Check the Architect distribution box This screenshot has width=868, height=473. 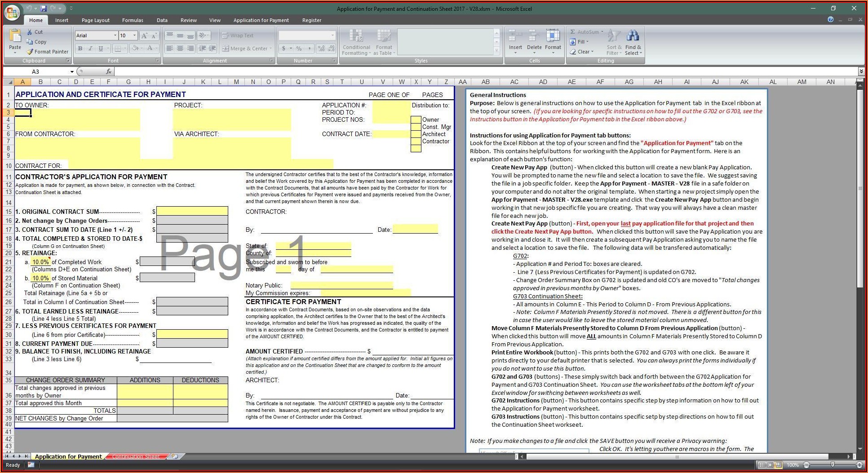point(416,134)
